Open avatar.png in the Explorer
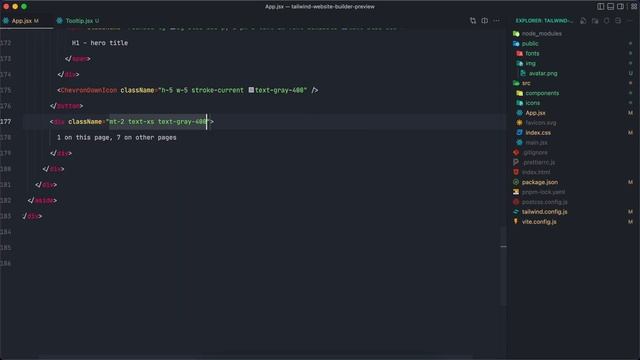Viewport: 640px width, 360px height. click(x=543, y=73)
